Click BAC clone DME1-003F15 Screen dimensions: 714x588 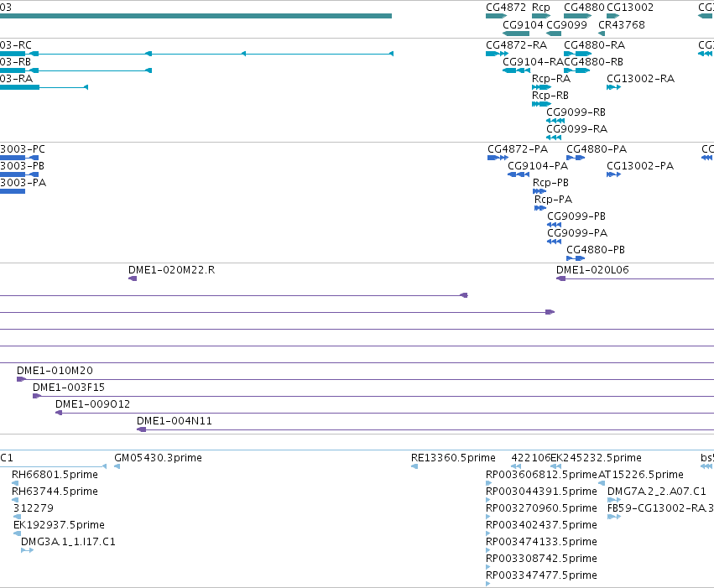click(x=373, y=396)
